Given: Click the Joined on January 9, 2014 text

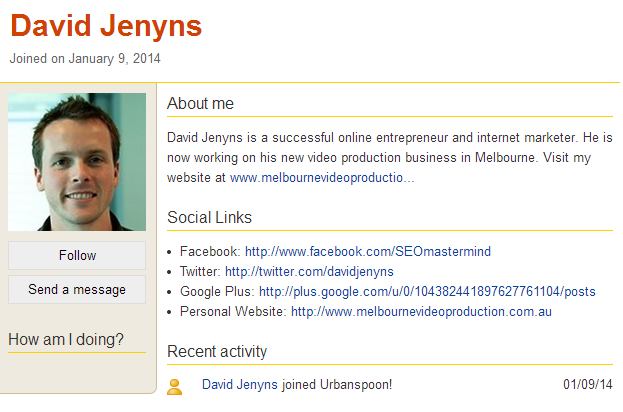Looking at the screenshot, I should [x=85, y=59].
